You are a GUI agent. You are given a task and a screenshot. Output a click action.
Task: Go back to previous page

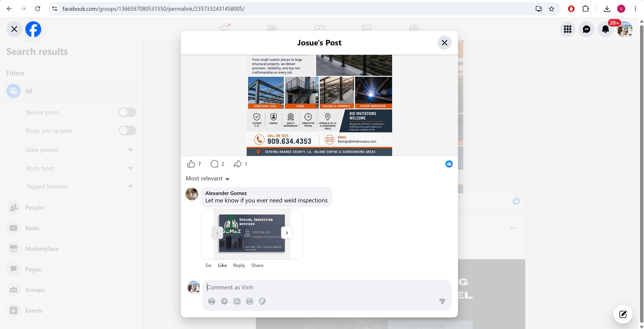(9, 9)
